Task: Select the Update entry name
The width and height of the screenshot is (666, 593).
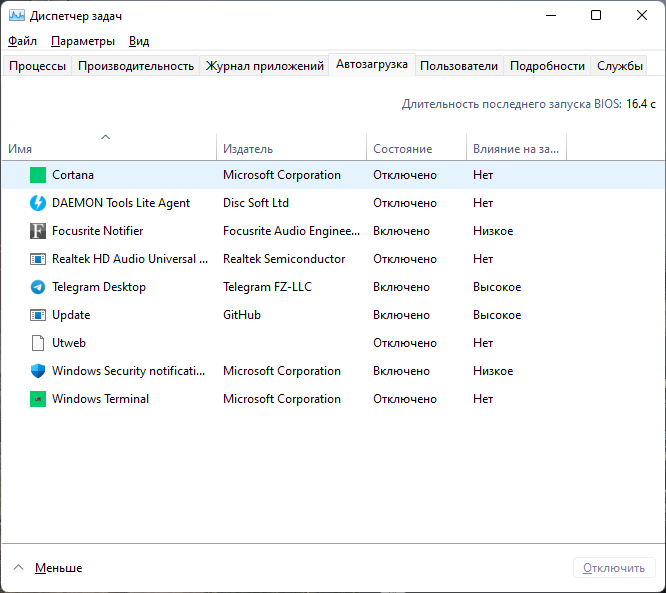Action: point(71,315)
